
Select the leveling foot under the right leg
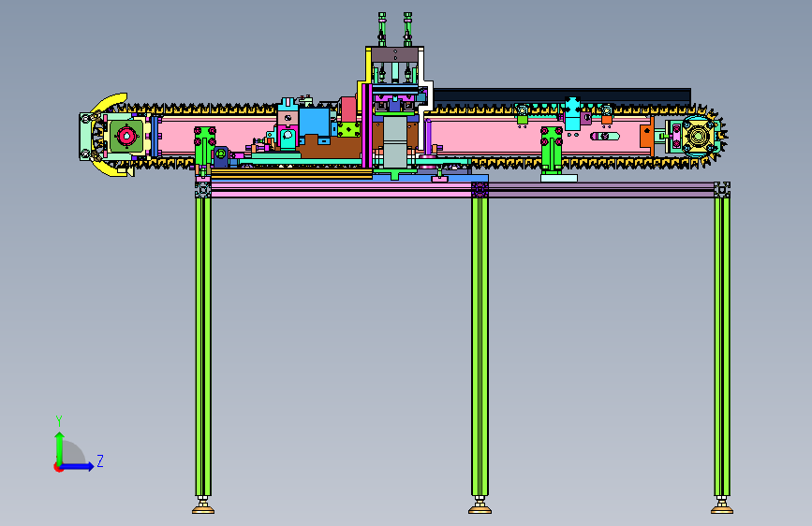[722, 505]
